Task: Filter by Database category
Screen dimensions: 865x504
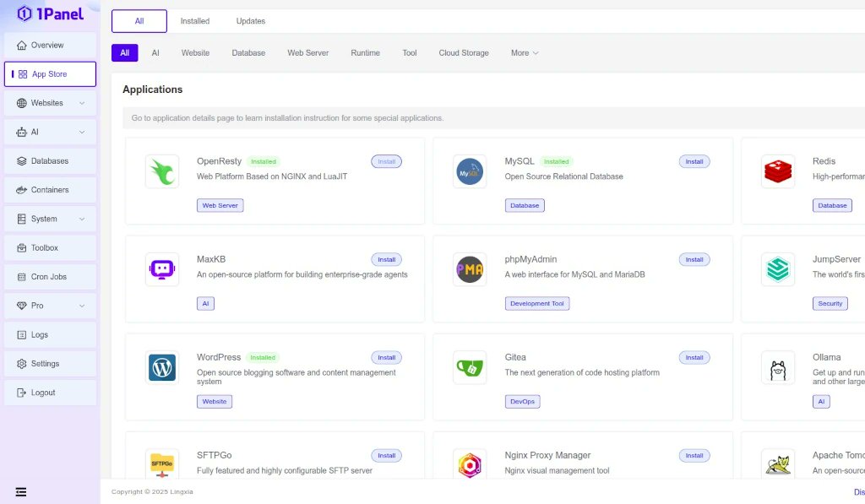Action: pyautogui.click(x=248, y=53)
